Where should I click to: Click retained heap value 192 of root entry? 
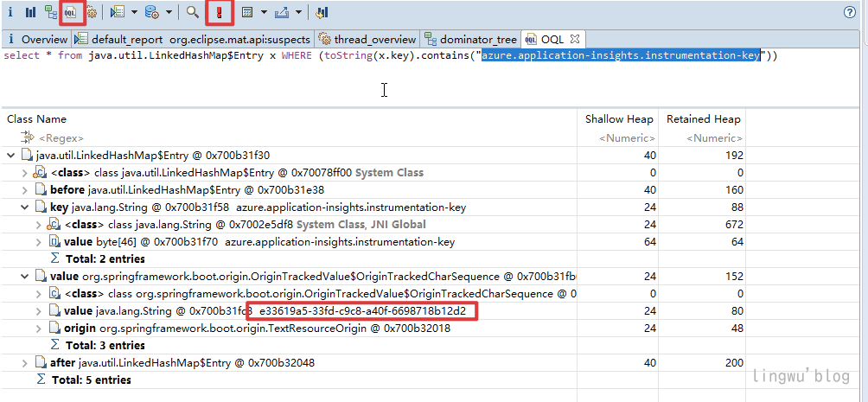click(733, 156)
